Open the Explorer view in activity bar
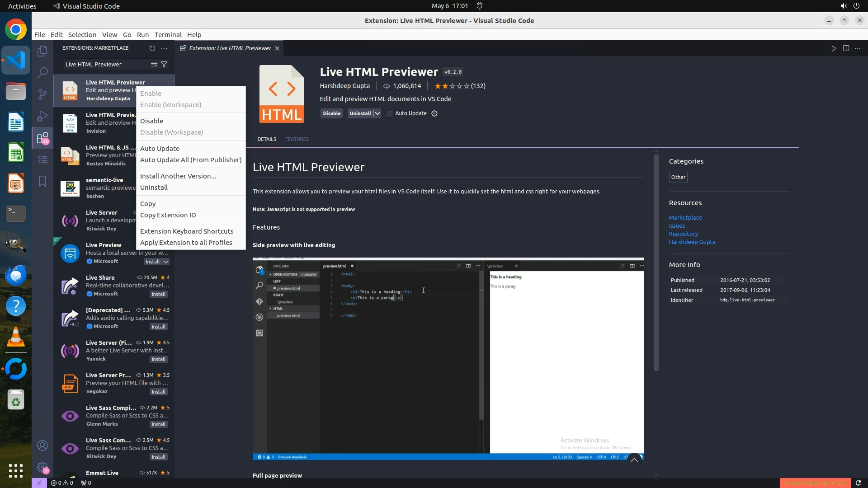This screenshot has height=488, width=868. click(x=42, y=51)
